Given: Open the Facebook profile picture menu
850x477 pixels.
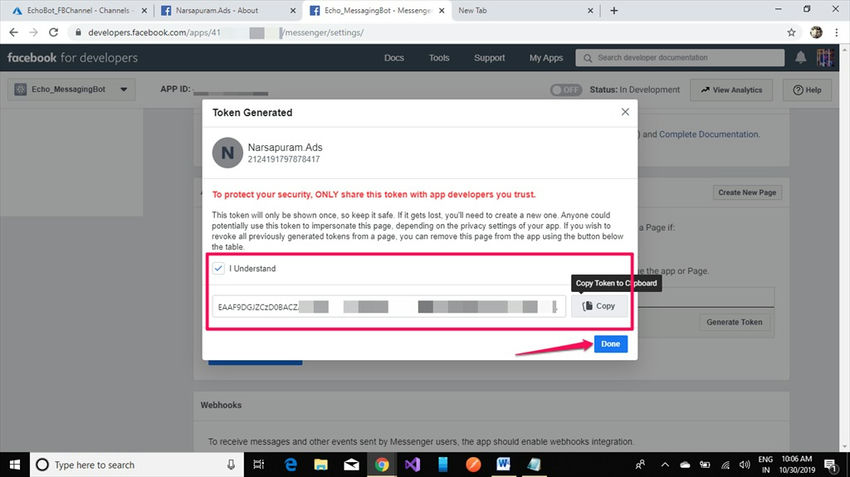Looking at the screenshot, I should pyautogui.click(x=826, y=57).
